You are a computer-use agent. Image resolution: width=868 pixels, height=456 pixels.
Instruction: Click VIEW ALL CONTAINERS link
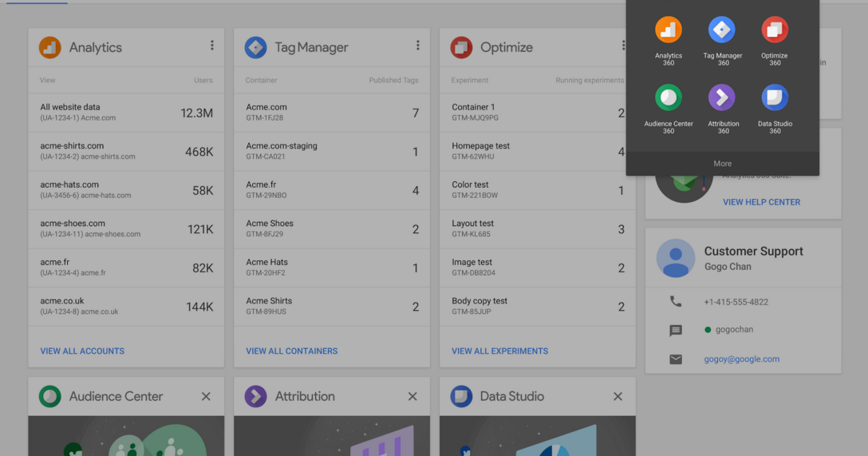click(x=292, y=351)
